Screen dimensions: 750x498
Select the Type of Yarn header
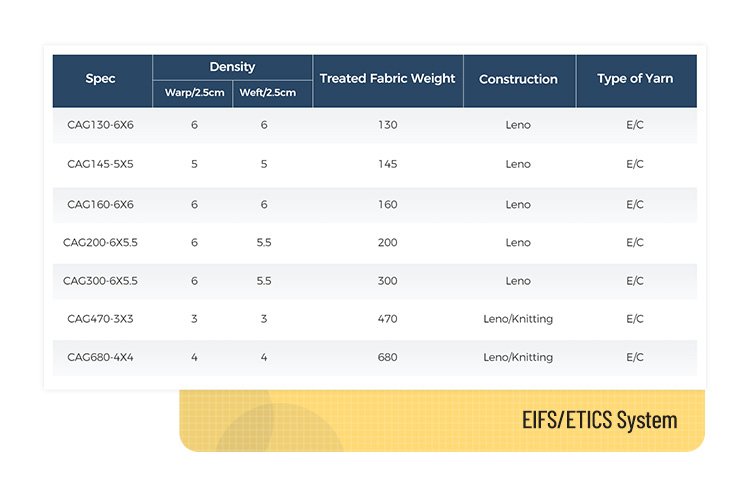pos(635,79)
